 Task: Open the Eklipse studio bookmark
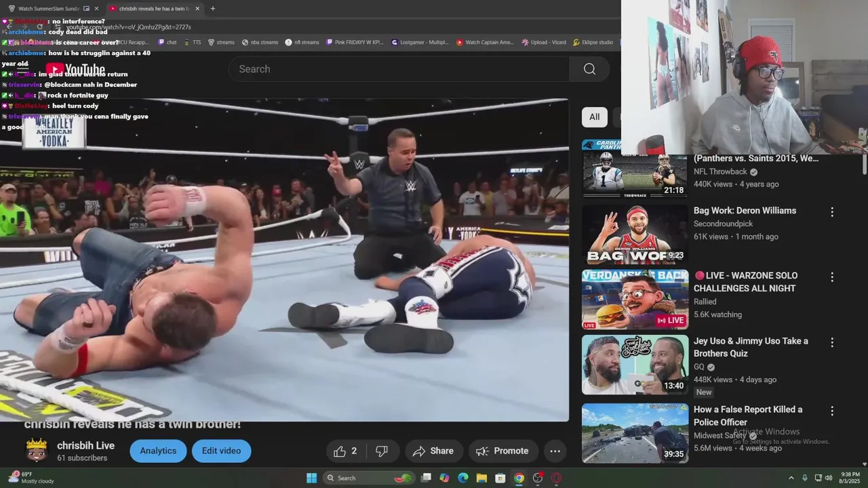pyautogui.click(x=593, y=42)
